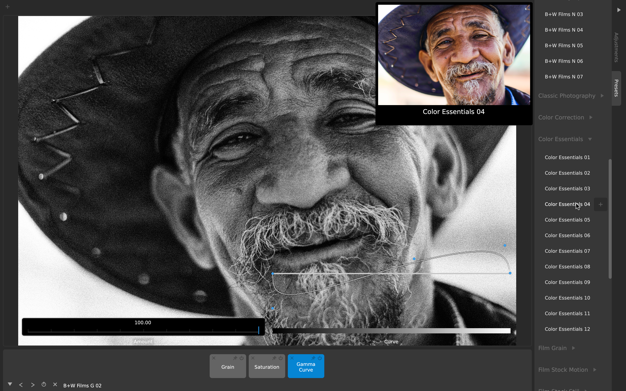Pin the Grain tile with its pin icon
This screenshot has width=626, height=391.
(235, 358)
